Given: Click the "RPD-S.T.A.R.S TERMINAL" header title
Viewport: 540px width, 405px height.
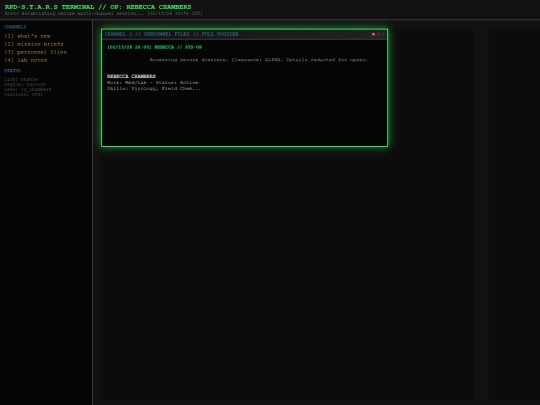Looking at the screenshot, I should pyautogui.click(x=98, y=7).
